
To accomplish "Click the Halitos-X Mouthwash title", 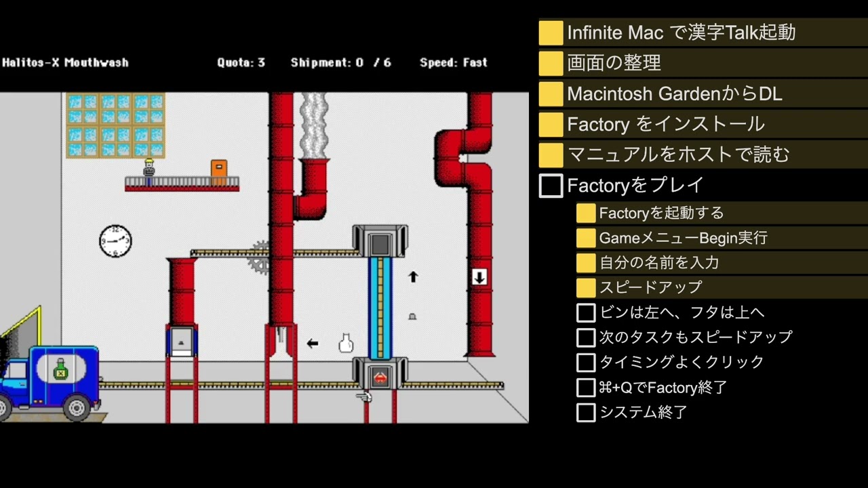I will point(65,62).
